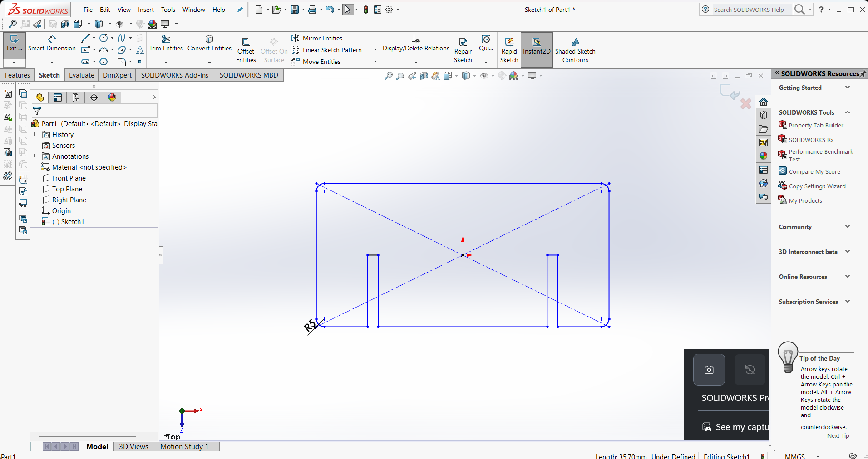Image resolution: width=868 pixels, height=459 pixels.
Task: Expand the Online Resources section
Action: pyautogui.click(x=848, y=276)
